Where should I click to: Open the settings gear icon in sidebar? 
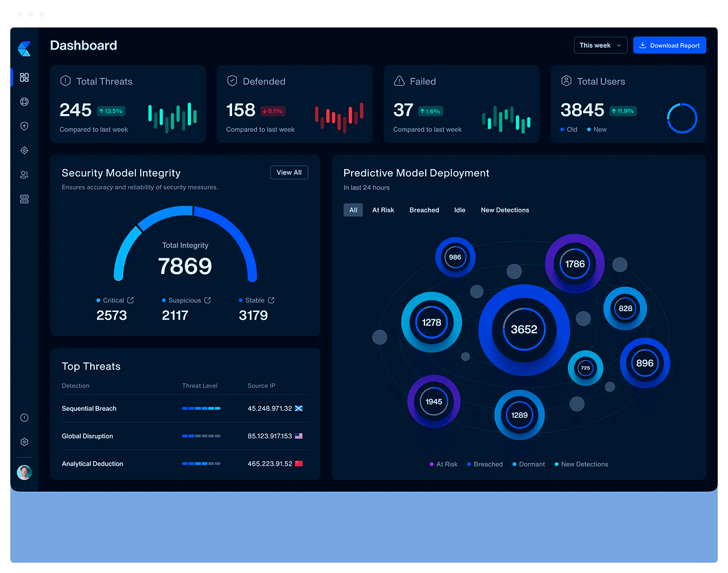coord(24,442)
